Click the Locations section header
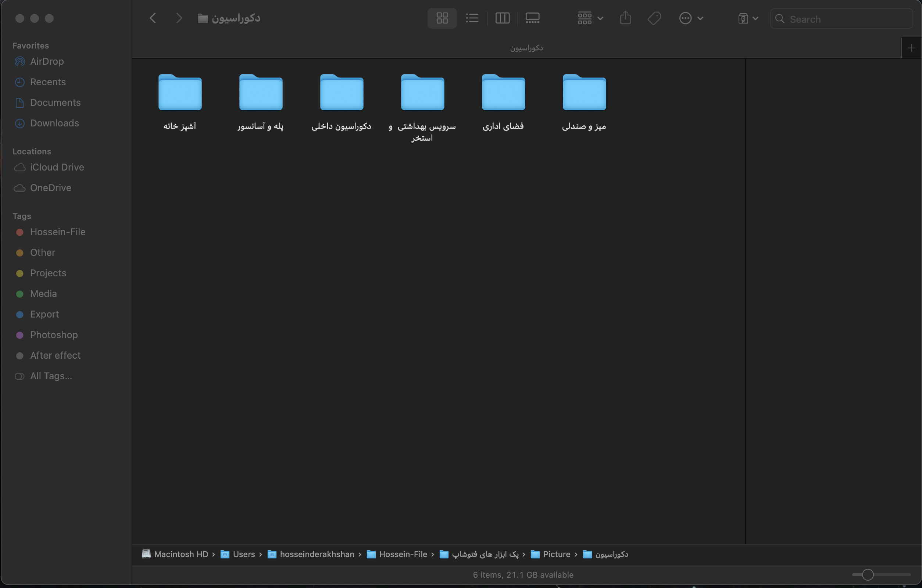 [x=32, y=151]
